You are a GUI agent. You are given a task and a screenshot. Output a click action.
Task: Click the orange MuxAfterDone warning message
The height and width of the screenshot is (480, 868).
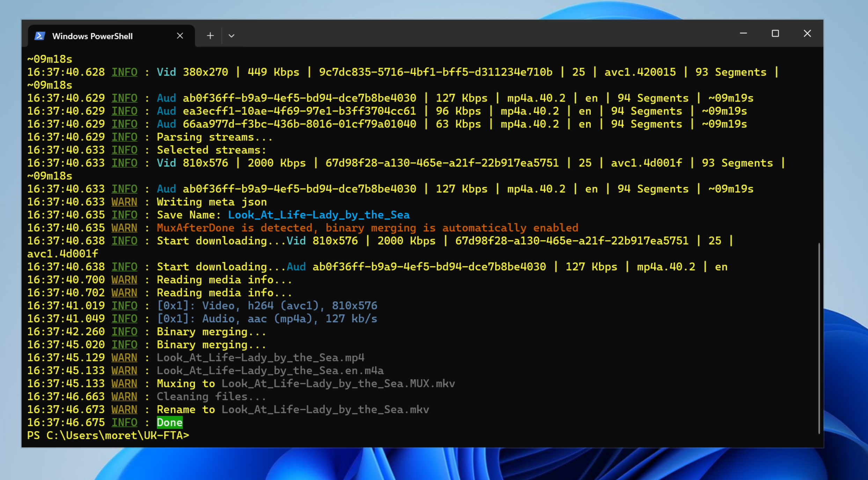pos(367,228)
